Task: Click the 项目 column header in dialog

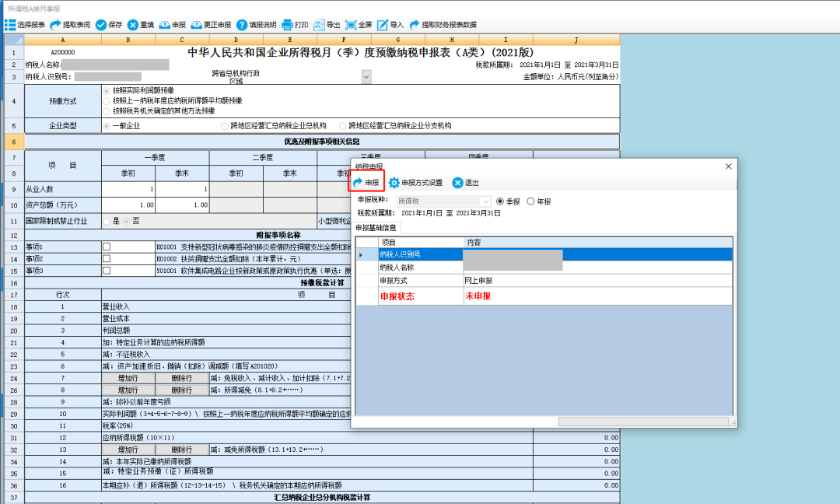Action: (x=421, y=243)
